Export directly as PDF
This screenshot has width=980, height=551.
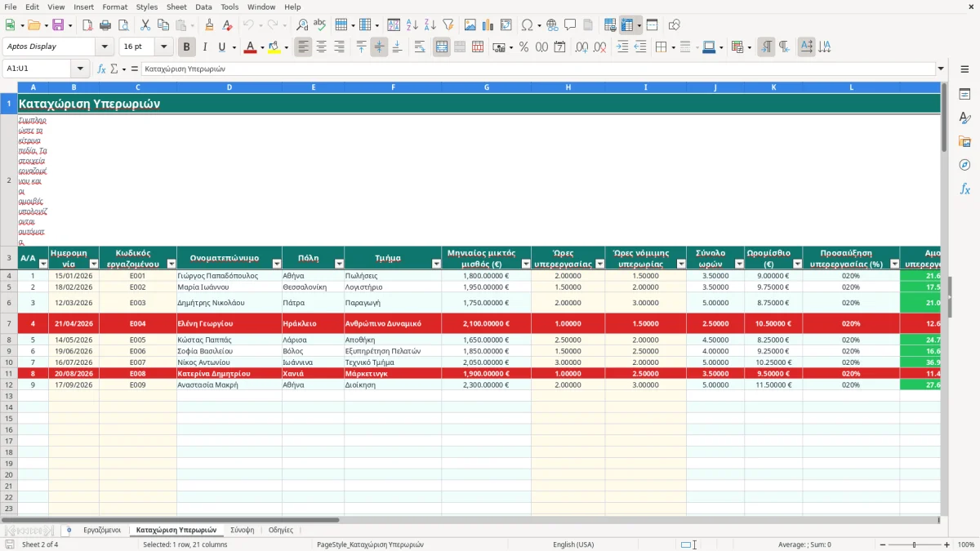(x=87, y=25)
